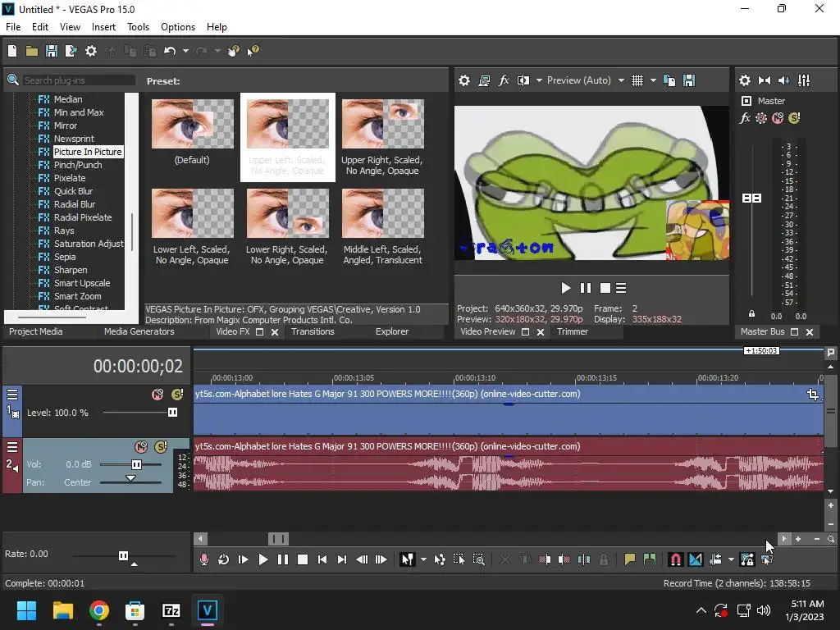
Task: Click the Render As export icon
Action: tap(71, 51)
